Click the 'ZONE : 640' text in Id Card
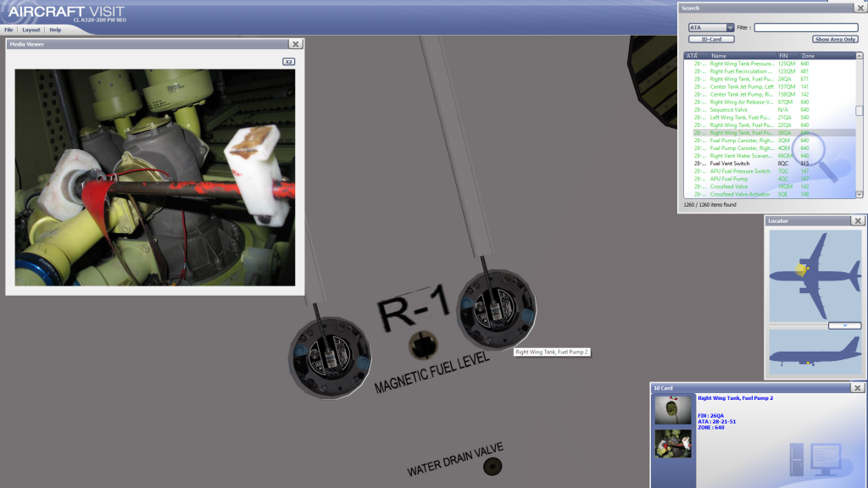 [x=711, y=428]
